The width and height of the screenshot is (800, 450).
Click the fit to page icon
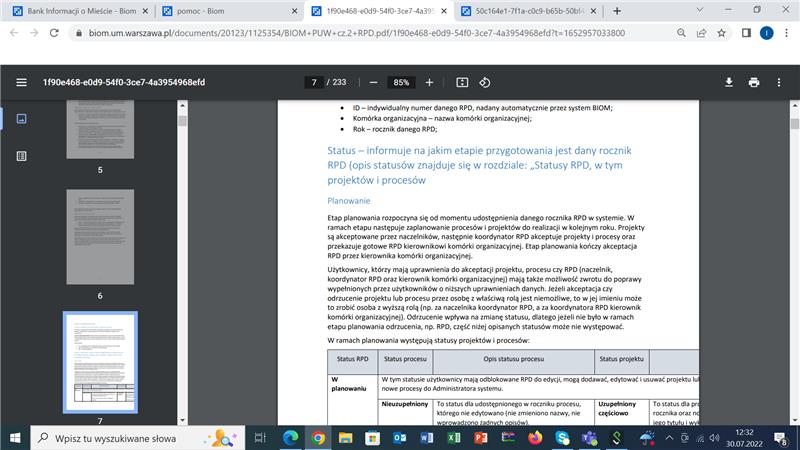pyautogui.click(x=462, y=82)
